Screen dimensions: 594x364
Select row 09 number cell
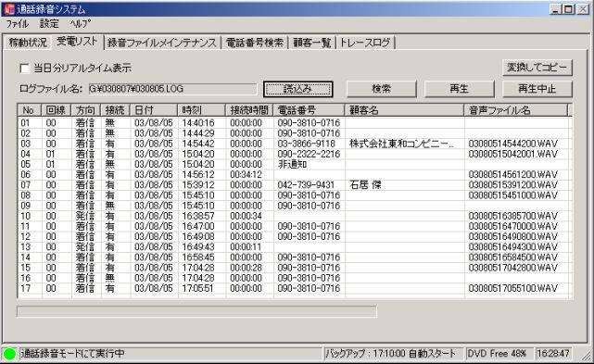[25, 206]
